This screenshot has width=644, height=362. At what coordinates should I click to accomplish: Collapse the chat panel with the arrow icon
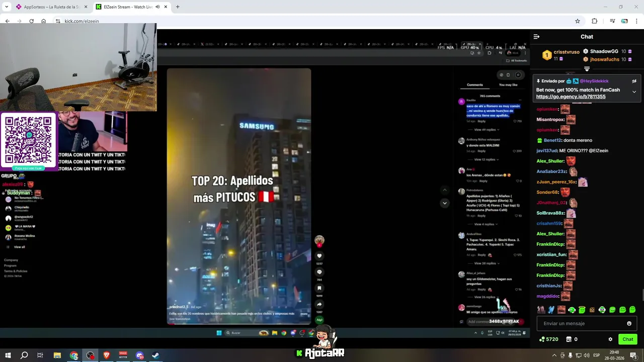coord(536,37)
